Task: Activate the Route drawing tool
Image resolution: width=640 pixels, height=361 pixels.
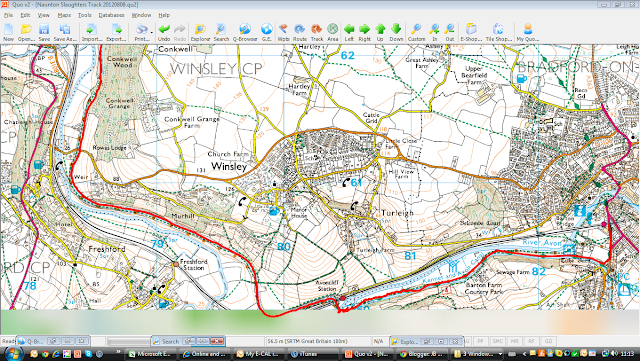Action: [x=300, y=32]
